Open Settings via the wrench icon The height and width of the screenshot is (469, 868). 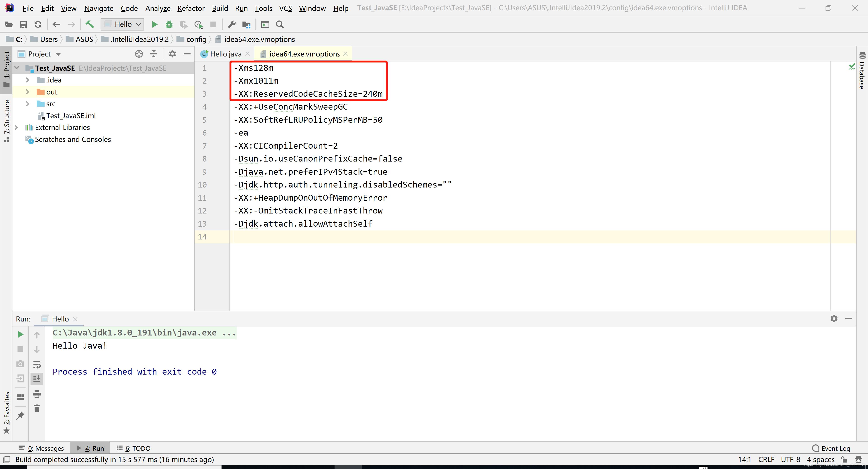(231, 24)
